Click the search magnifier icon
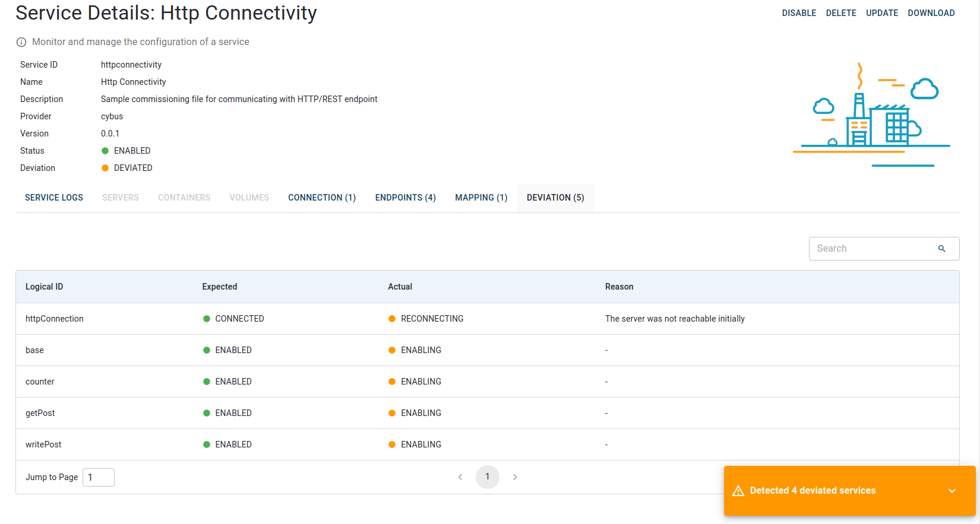The image size is (980, 524). coord(941,249)
